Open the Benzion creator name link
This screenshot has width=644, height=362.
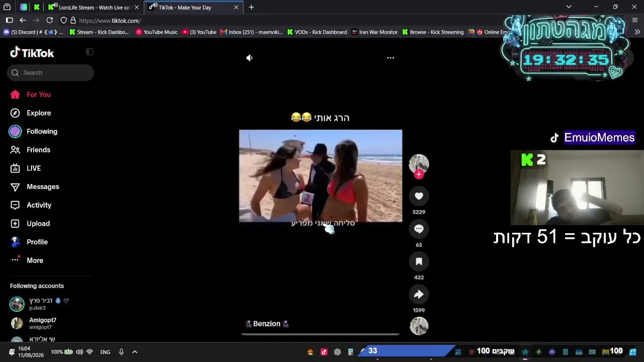click(267, 324)
